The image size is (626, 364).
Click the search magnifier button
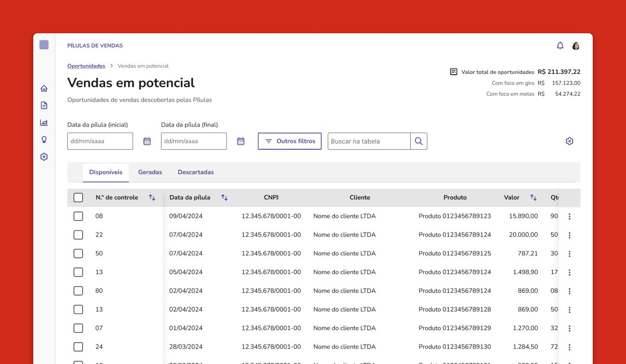(x=419, y=141)
